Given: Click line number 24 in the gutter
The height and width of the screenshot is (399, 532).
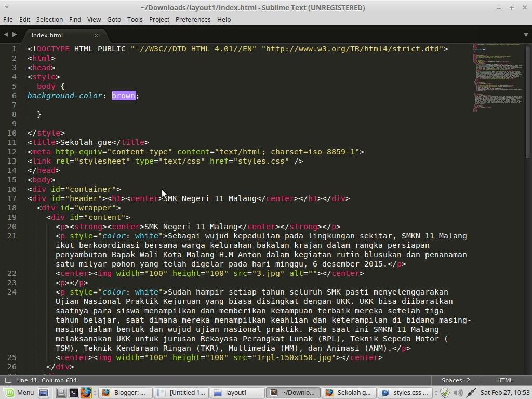Looking at the screenshot, I should coord(12,292).
